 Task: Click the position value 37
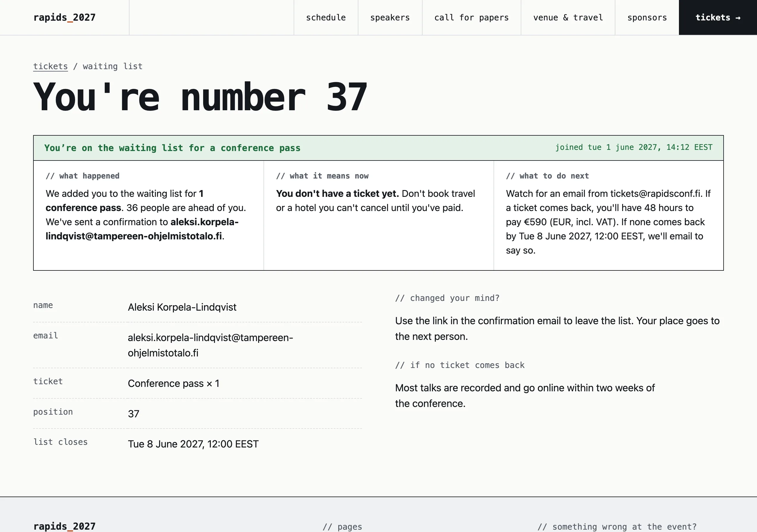(134, 414)
